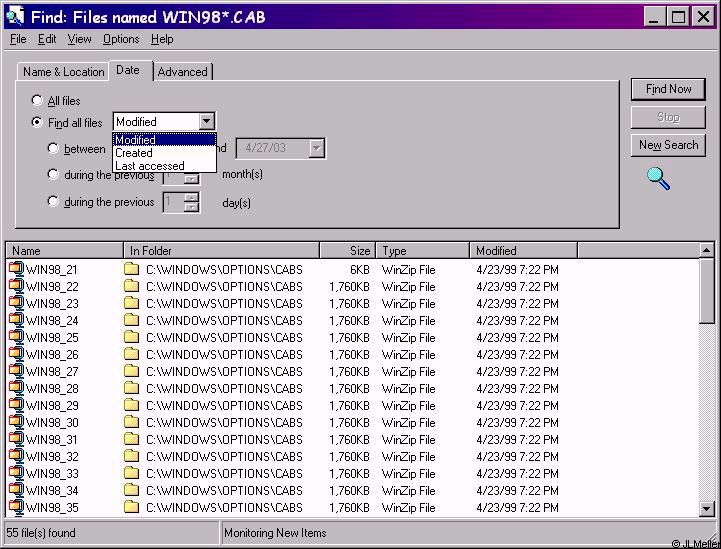Click the day(s) count spinner arrows
The image size is (721, 549).
[191, 202]
